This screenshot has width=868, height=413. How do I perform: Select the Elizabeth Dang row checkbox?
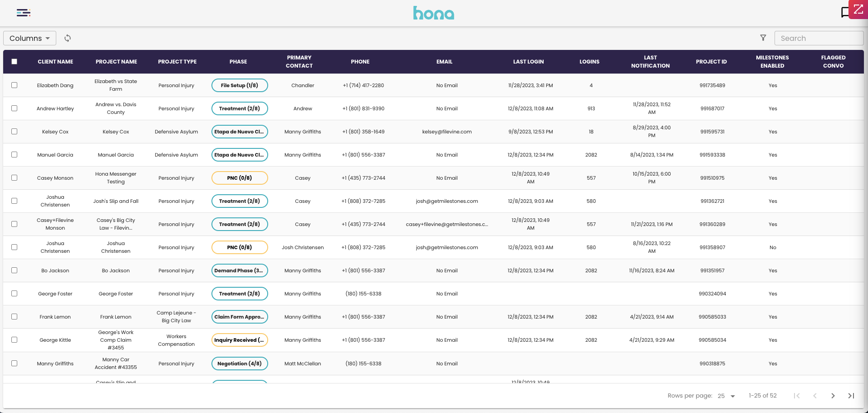[x=15, y=85]
